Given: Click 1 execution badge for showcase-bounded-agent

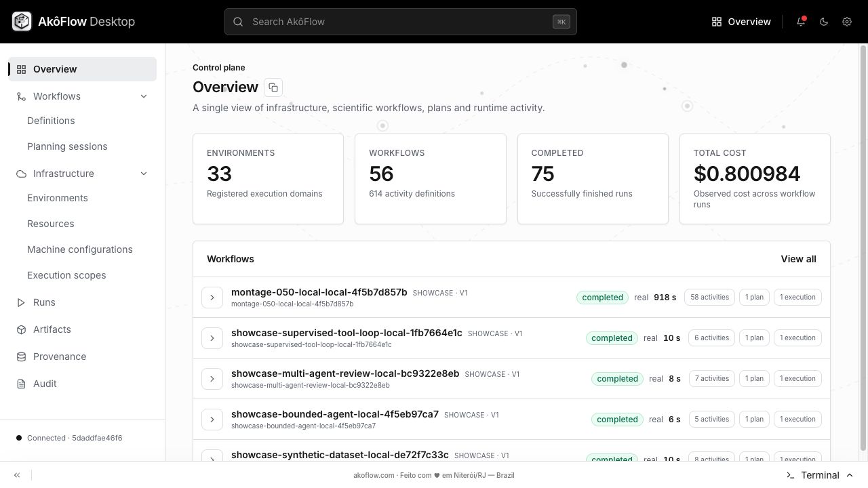Looking at the screenshot, I should [797, 420].
